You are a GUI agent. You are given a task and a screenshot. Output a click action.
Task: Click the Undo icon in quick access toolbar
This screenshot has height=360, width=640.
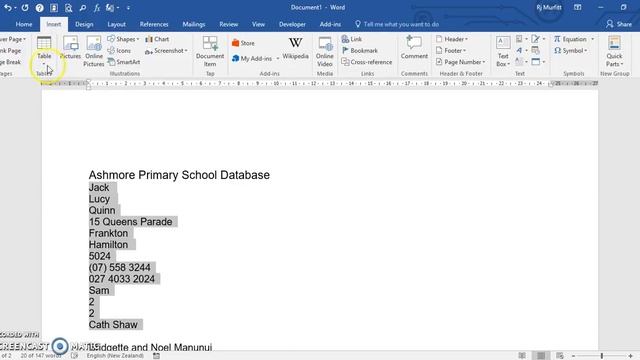coord(8,8)
